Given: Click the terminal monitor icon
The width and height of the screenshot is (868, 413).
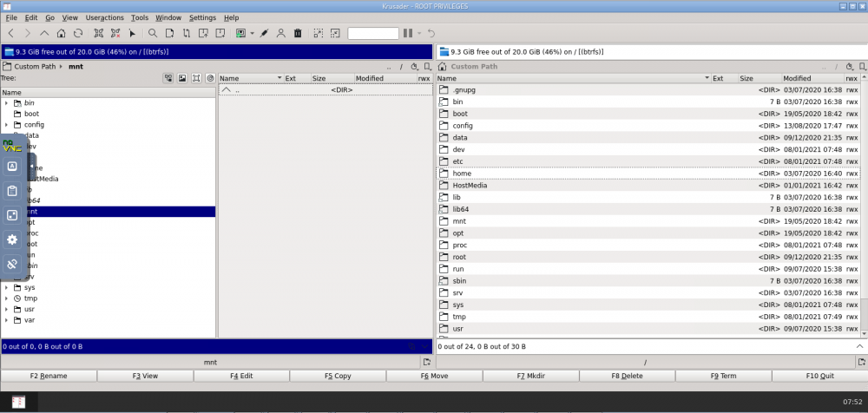Looking at the screenshot, I should pos(240,33).
